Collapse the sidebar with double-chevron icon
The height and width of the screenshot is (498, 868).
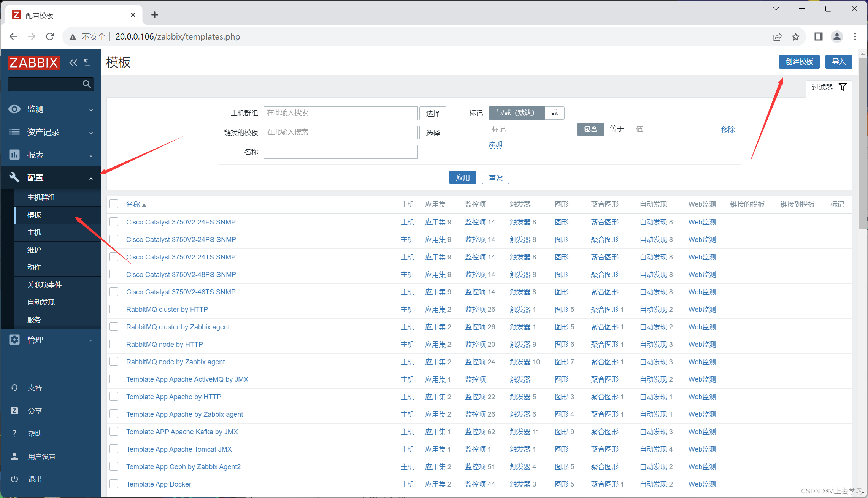tap(73, 63)
